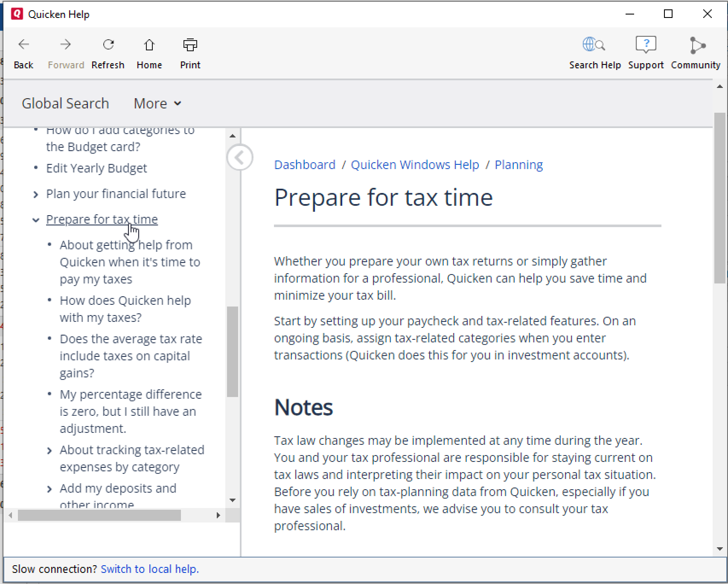Open the Dashboard breadcrumb link
Viewport: 728px width, 584px height.
[x=305, y=164]
